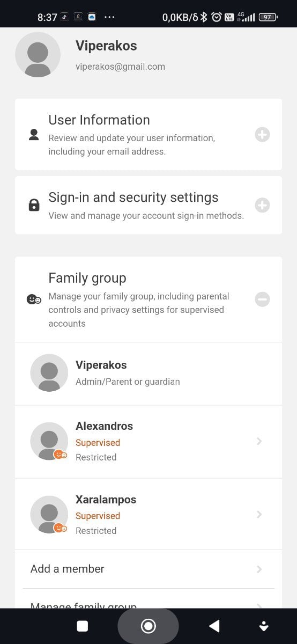The height and width of the screenshot is (644, 297).
Task: Tap Alexandros's supervised avatar
Action: coord(49,441)
